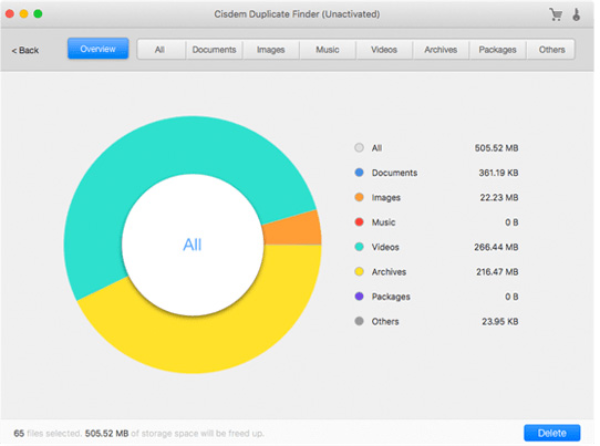The image size is (600, 446).
Task: Open the activation key icon
Action: (x=577, y=15)
